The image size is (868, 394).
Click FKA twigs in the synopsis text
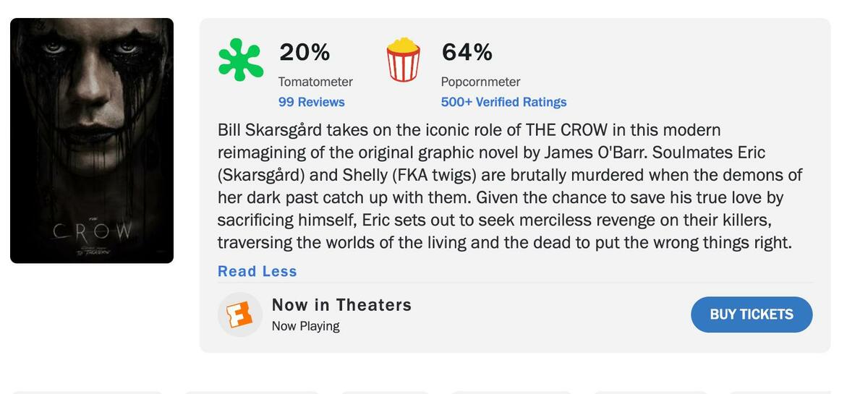434,175
